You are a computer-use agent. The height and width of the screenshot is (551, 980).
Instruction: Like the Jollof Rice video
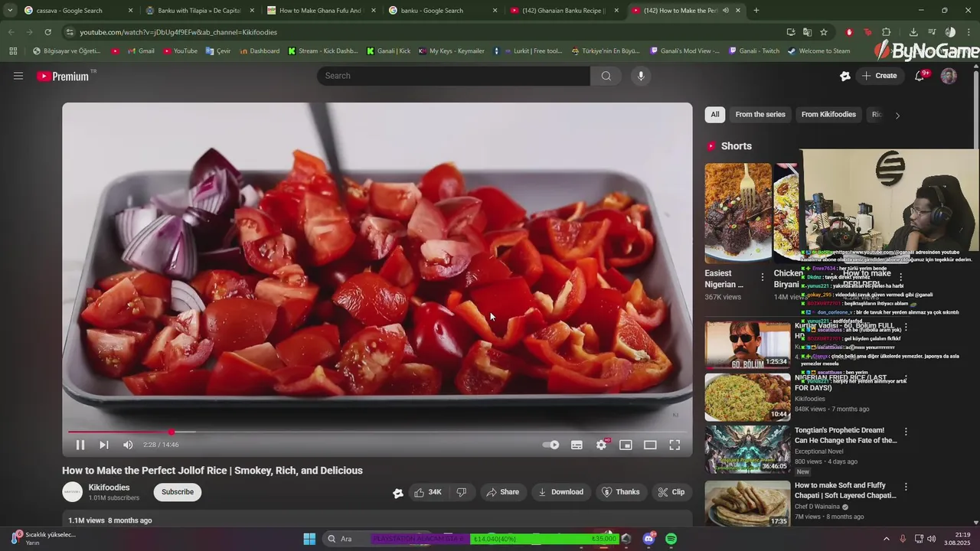[x=427, y=492]
